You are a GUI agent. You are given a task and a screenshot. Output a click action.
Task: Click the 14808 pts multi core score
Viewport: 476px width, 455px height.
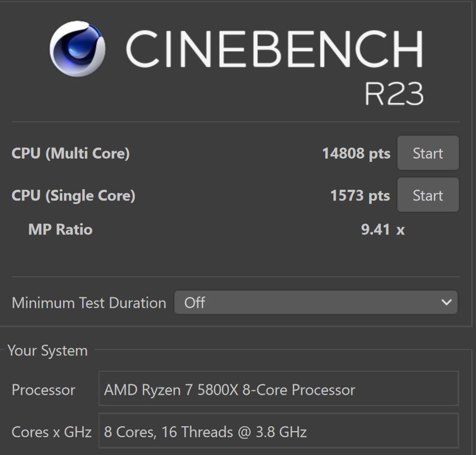point(356,153)
